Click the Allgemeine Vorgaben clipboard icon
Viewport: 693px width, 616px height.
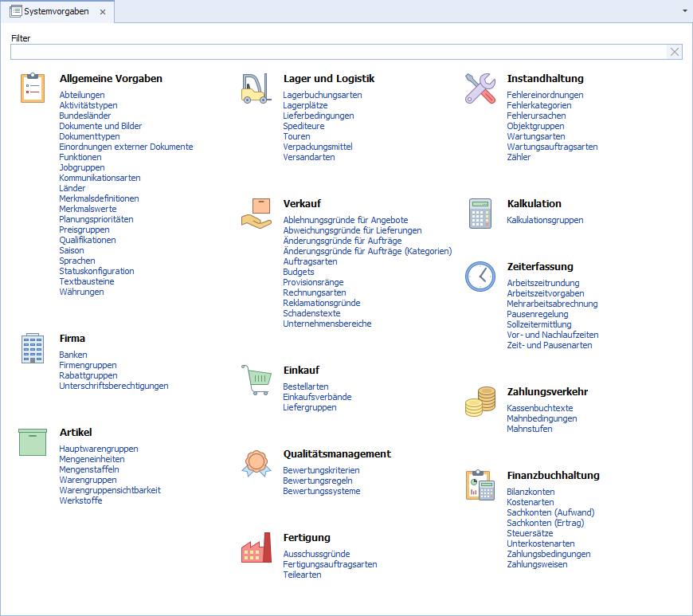pyautogui.click(x=33, y=88)
